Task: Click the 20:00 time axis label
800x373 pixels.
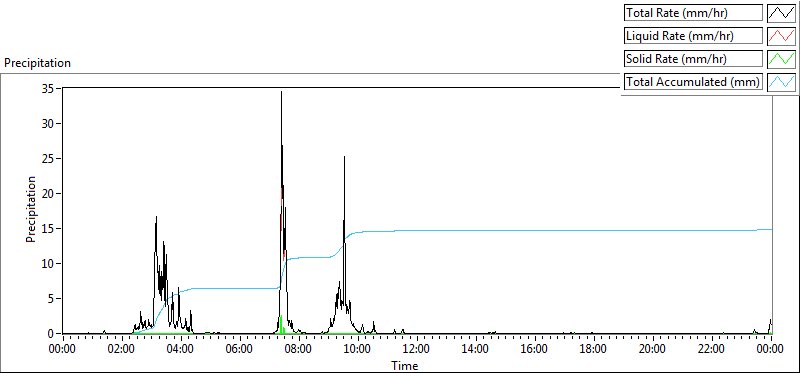Action: tap(652, 350)
